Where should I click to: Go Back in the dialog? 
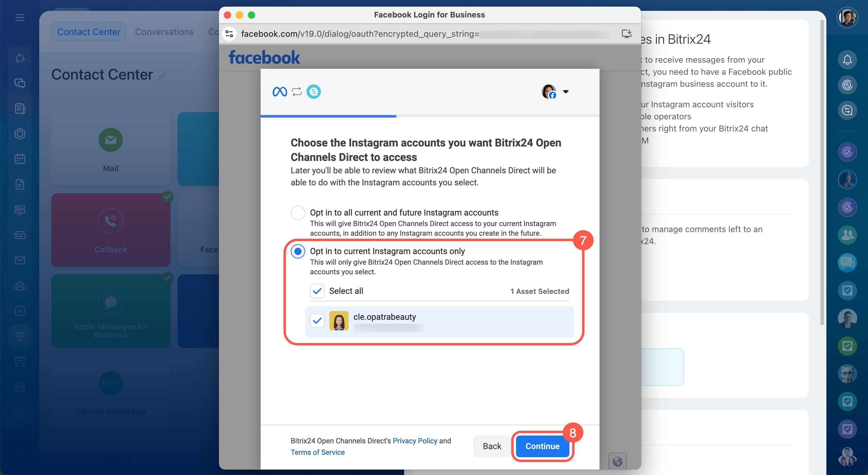pyautogui.click(x=492, y=446)
